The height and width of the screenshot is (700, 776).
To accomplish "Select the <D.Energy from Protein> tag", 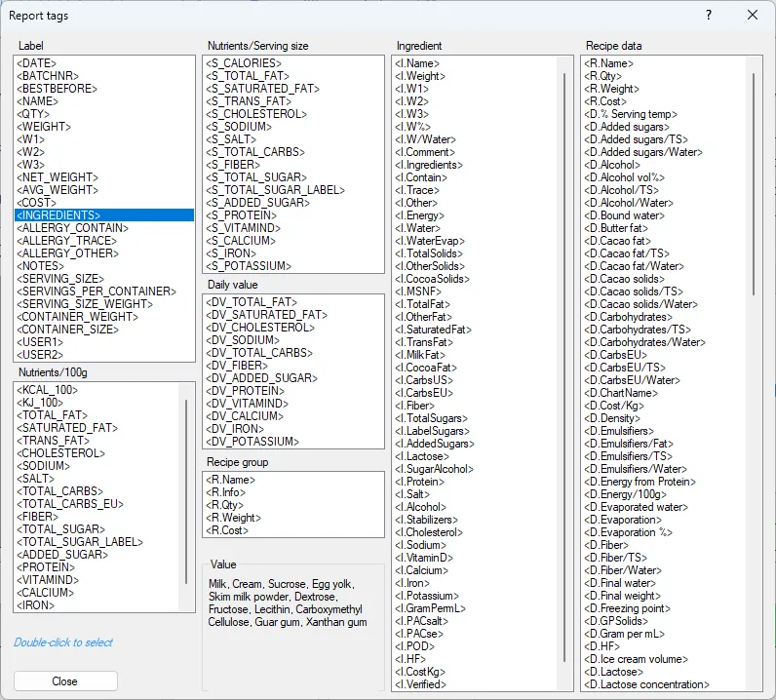I will coord(640,482).
